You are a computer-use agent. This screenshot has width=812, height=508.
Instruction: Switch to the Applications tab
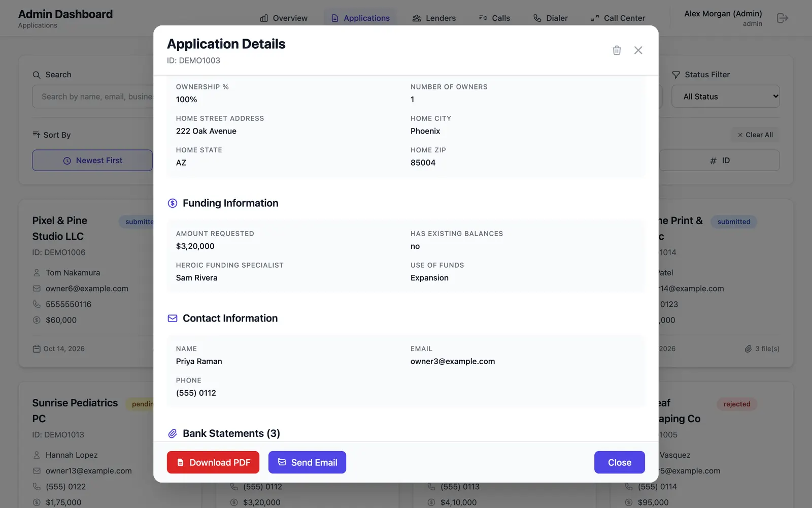coord(360,18)
